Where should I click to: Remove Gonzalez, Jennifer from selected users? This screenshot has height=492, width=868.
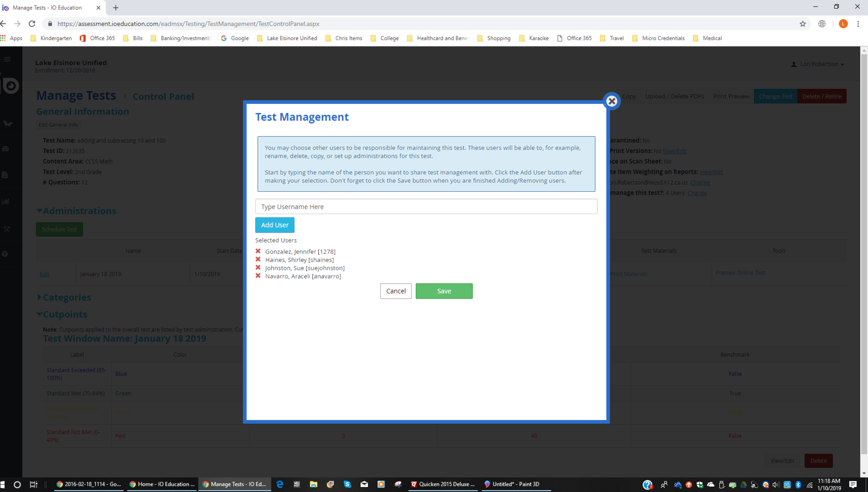click(258, 251)
